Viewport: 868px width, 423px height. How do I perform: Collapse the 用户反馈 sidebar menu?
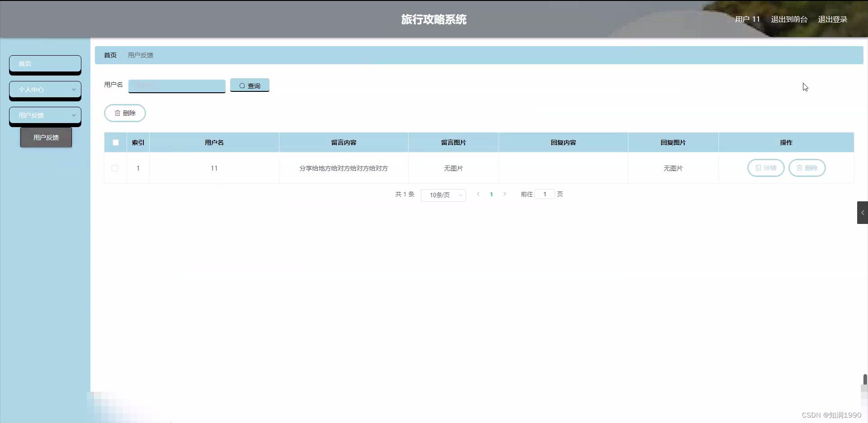pyautogui.click(x=45, y=115)
